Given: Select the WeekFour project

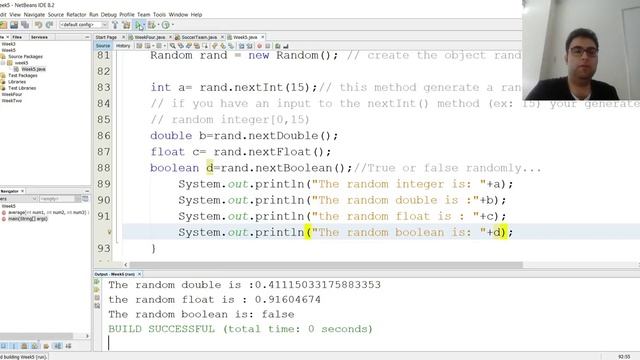Looking at the screenshot, I should click(x=12, y=94).
